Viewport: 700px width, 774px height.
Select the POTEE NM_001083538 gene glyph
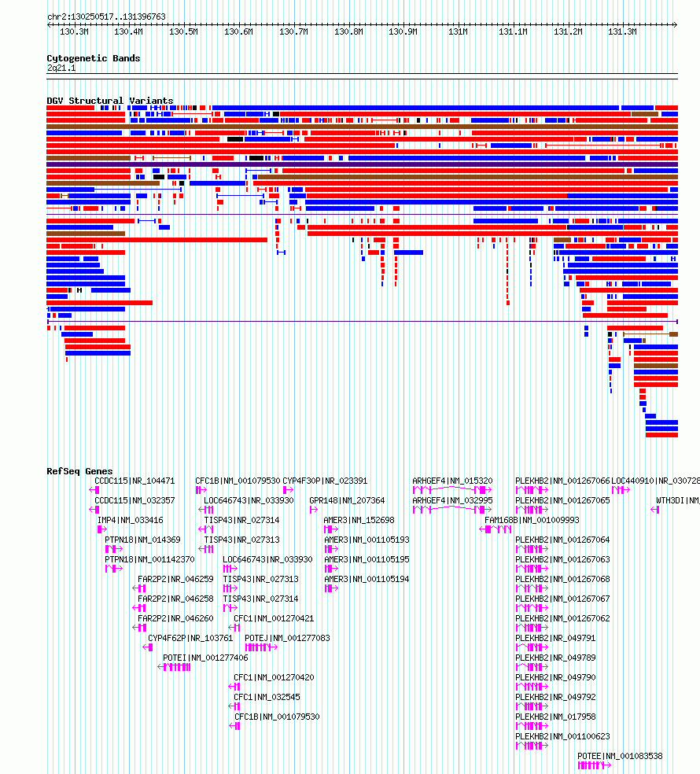pos(595,765)
